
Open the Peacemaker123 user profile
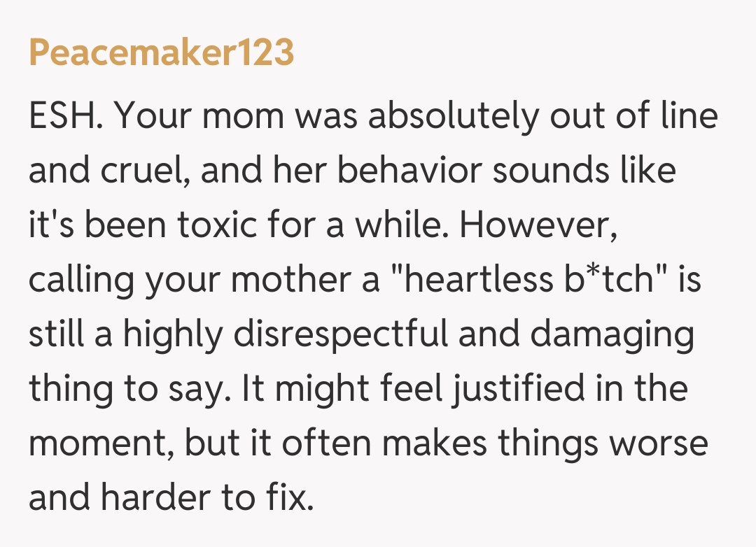161,53
